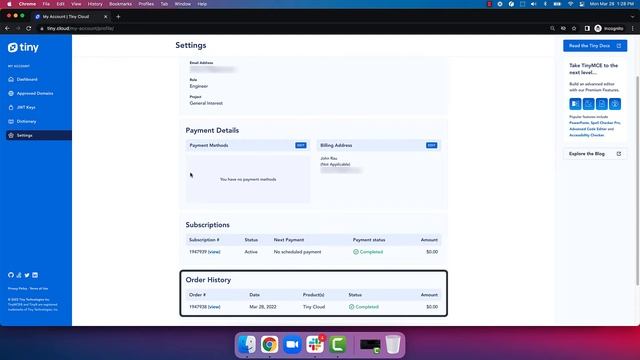Open the Profiles menu in the menu bar

point(146,4)
